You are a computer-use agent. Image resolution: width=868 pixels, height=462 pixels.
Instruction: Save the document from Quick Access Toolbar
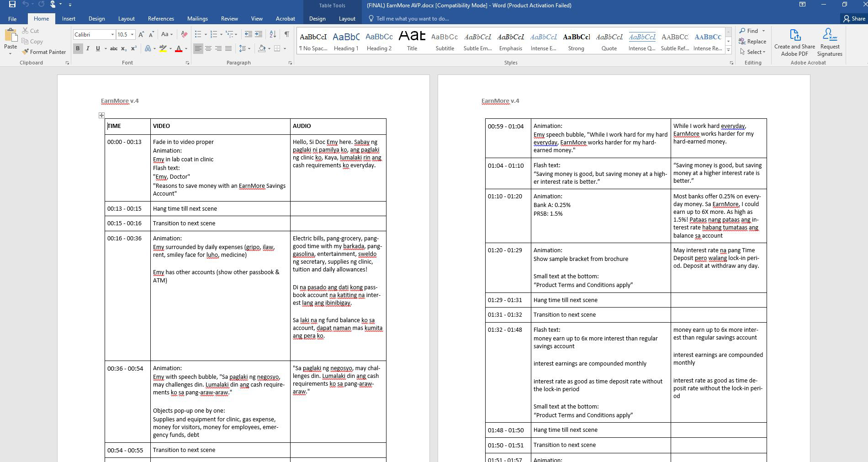[x=12, y=5]
